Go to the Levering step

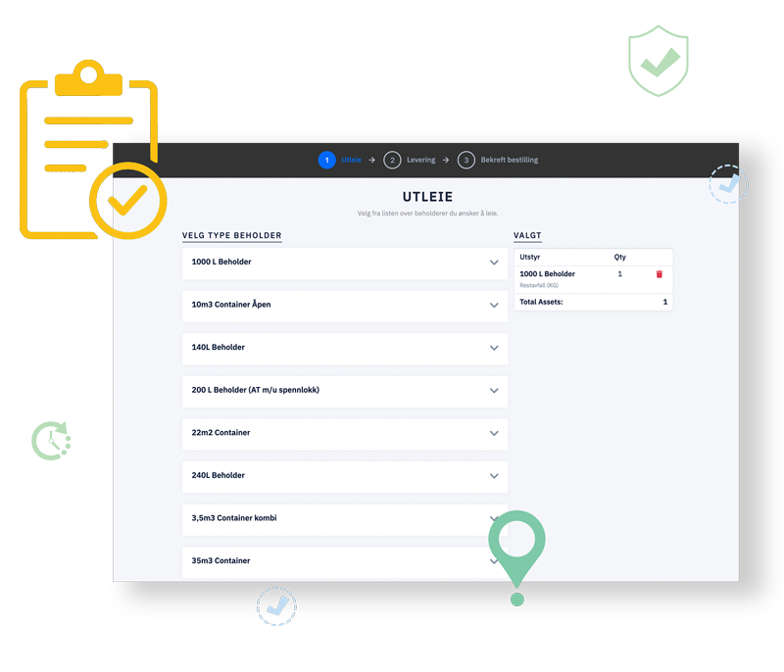(x=420, y=160)
